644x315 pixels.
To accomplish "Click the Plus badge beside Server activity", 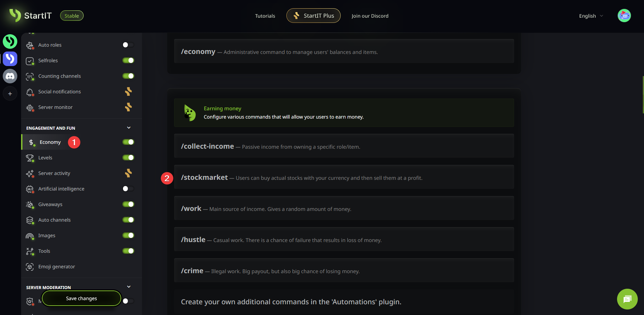I will point(128,173).
